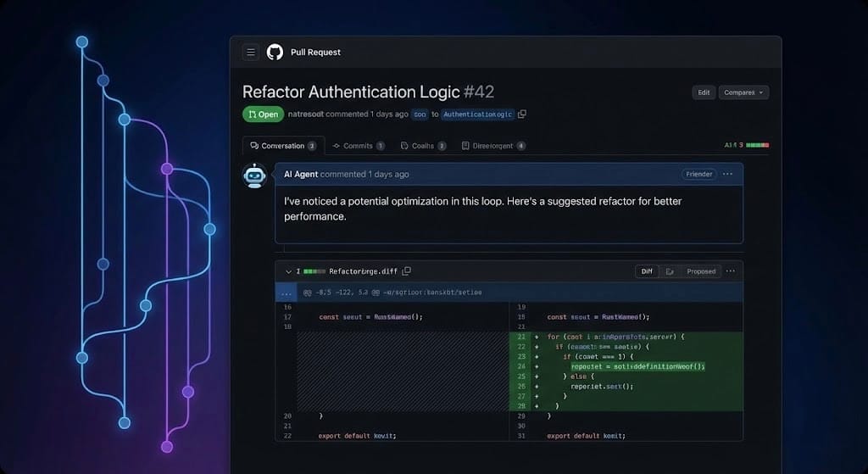Click the green and red diffstat bar

coord(757,145)
